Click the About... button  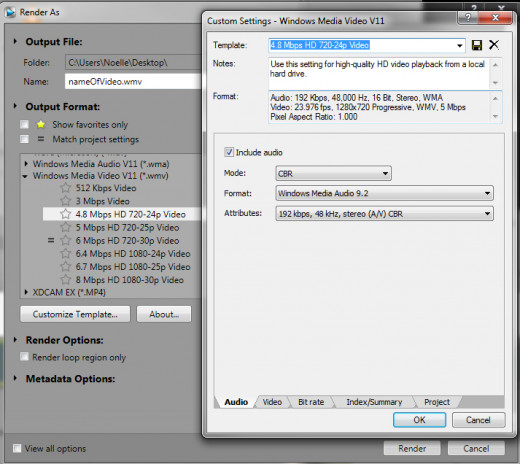click(x=164, y=314)
